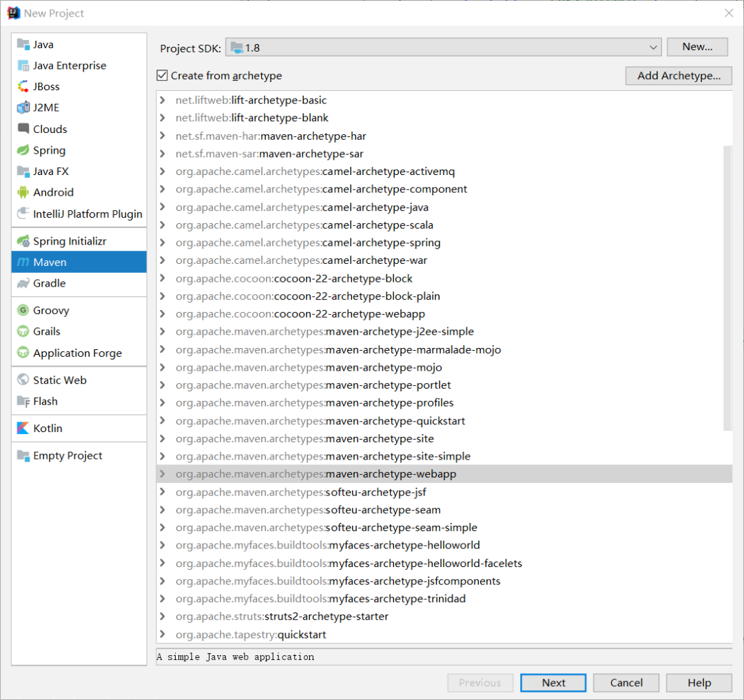Click the Cancel button
Screen dimensions: 744x700
[x=626, y=683]
